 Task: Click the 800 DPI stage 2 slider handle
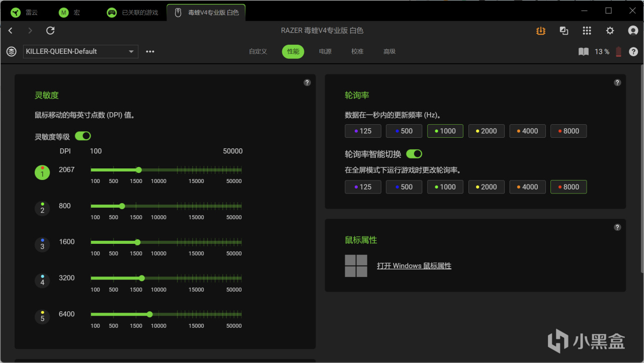coord(122,206)
